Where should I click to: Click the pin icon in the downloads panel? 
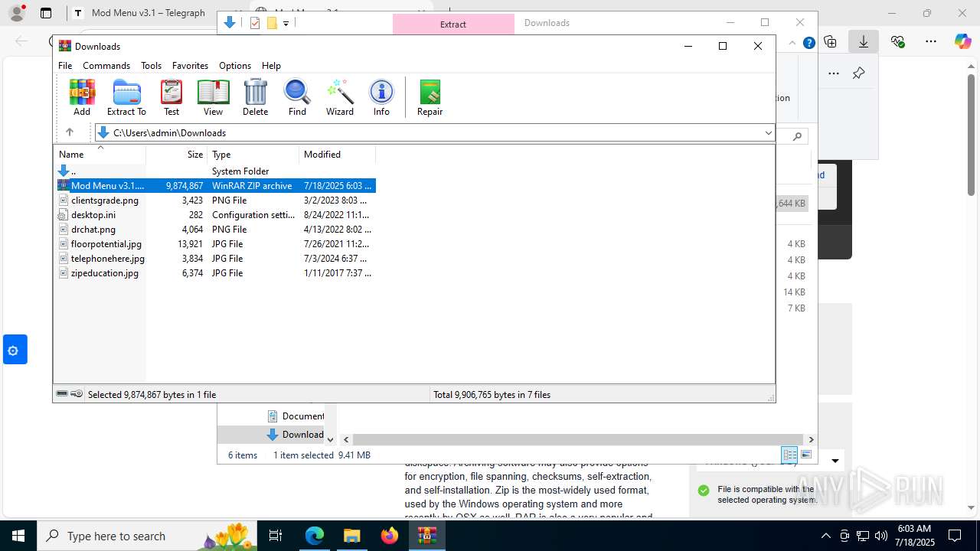tap(858, 73)
